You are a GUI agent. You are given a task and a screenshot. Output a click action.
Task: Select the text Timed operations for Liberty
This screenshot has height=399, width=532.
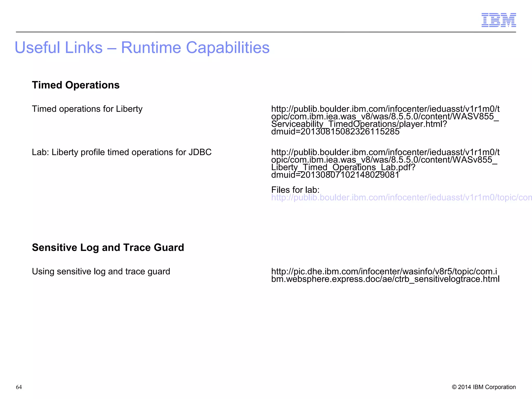click(87, 109)
